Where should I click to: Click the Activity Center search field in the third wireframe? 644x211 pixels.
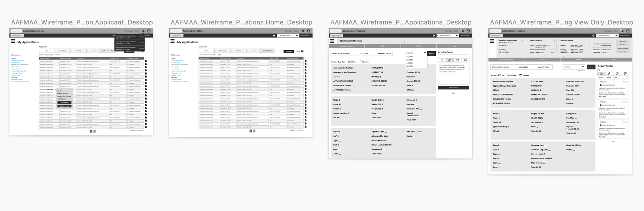tap(453, 56)
